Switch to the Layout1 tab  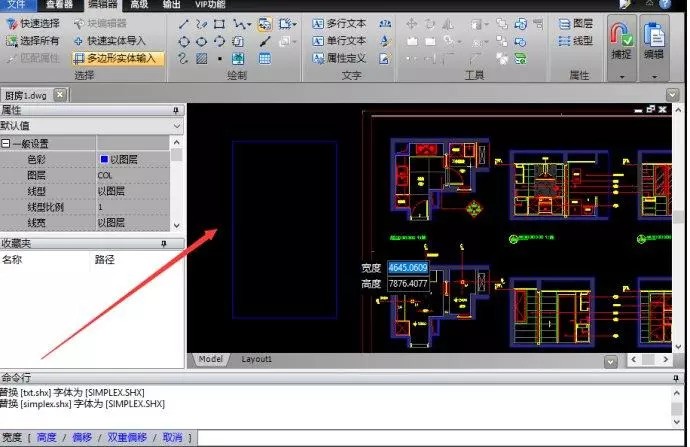tap(256, 359)
